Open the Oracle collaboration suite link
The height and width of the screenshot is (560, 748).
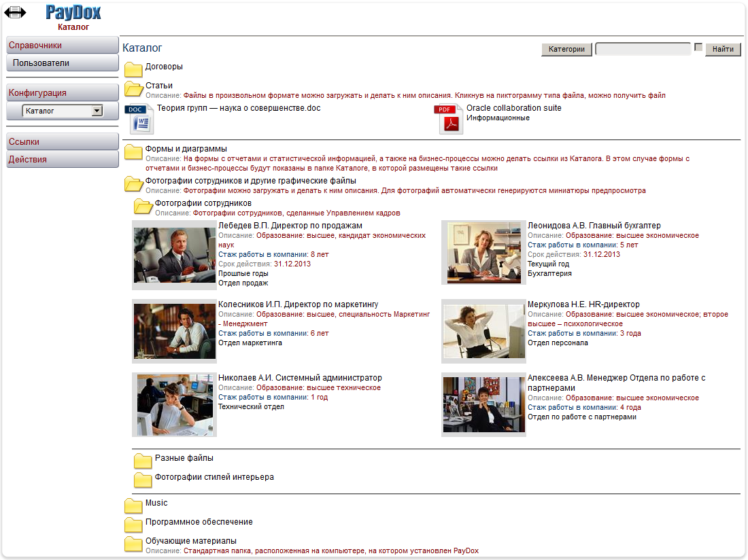point(513,108)
